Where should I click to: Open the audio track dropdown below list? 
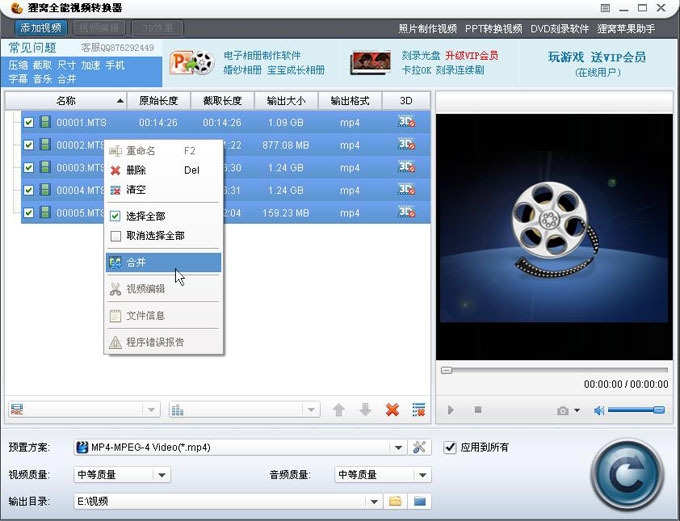[311, 410]
